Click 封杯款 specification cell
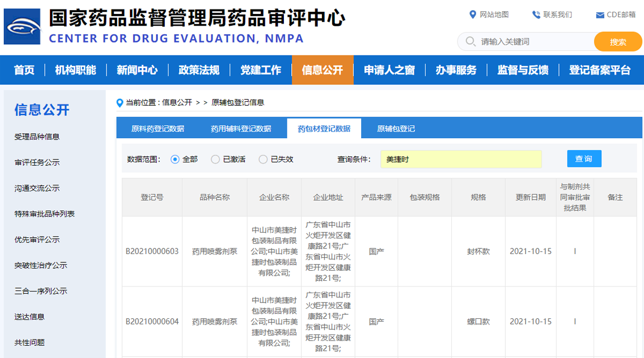The height and width of the screenshot is (358, 644). [x=478, y=251]
